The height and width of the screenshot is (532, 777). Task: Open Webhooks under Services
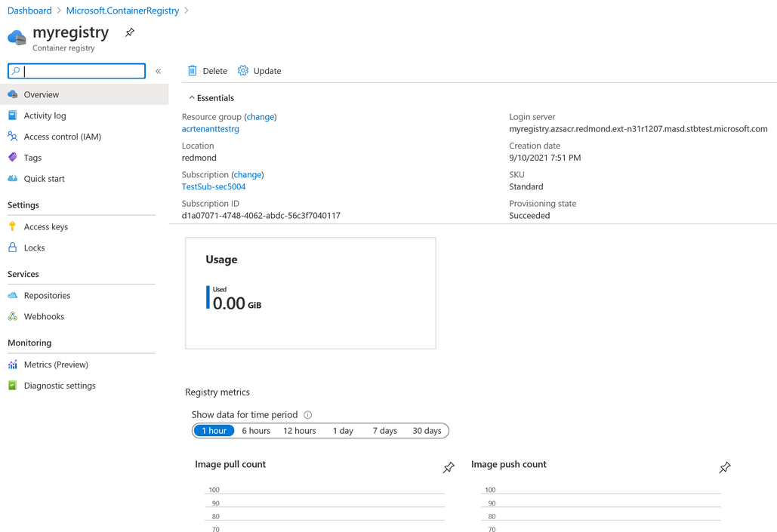(85, 316)
